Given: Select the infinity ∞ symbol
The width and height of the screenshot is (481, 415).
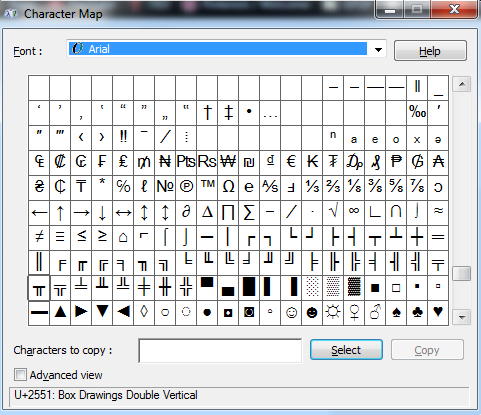Looking at the screenshot, I should tap(354, 212).
